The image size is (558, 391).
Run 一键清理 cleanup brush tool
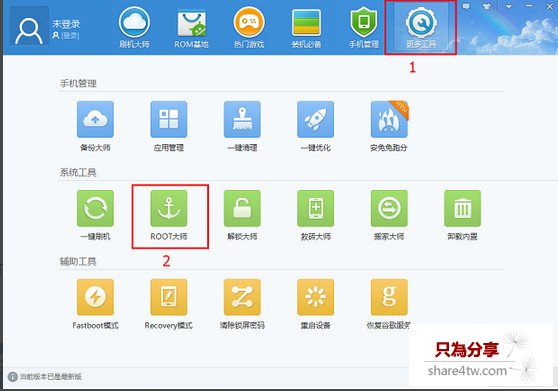(x=242, y=126)
